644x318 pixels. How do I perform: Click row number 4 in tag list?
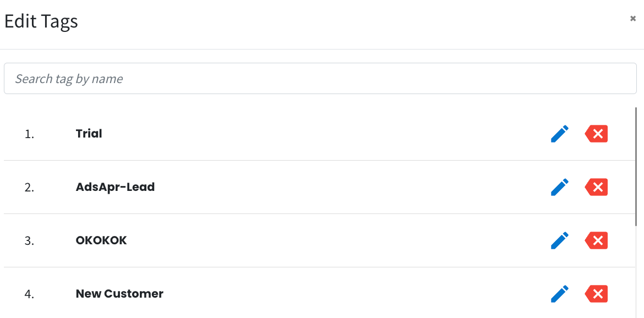[29, 294]
